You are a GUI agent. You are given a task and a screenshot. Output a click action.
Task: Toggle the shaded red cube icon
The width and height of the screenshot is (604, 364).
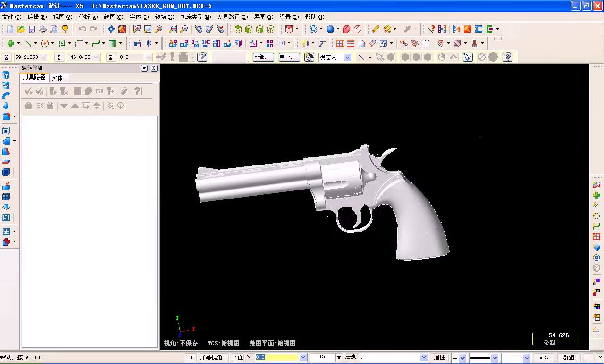(347, 29)
